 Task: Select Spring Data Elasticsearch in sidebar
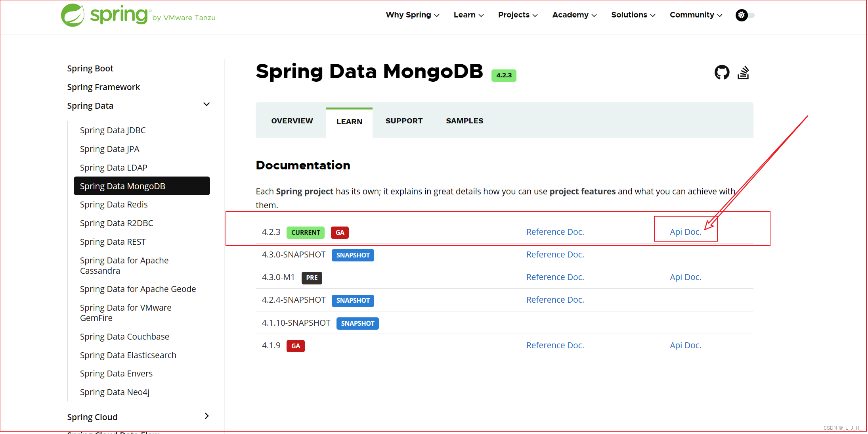pyautogui.click(x=128, y=355)
